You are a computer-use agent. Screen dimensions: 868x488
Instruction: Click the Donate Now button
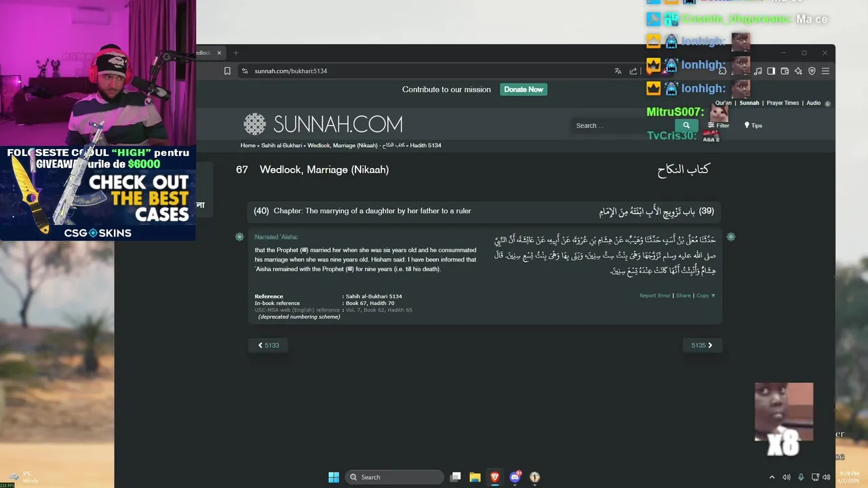pyautogui.click(x=524, y=89)
